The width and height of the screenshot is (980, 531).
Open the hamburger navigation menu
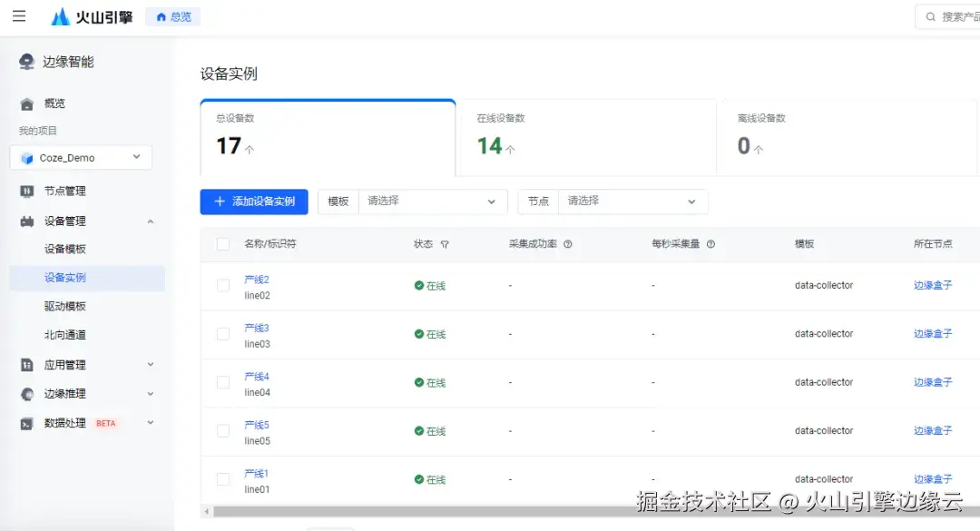19,15
